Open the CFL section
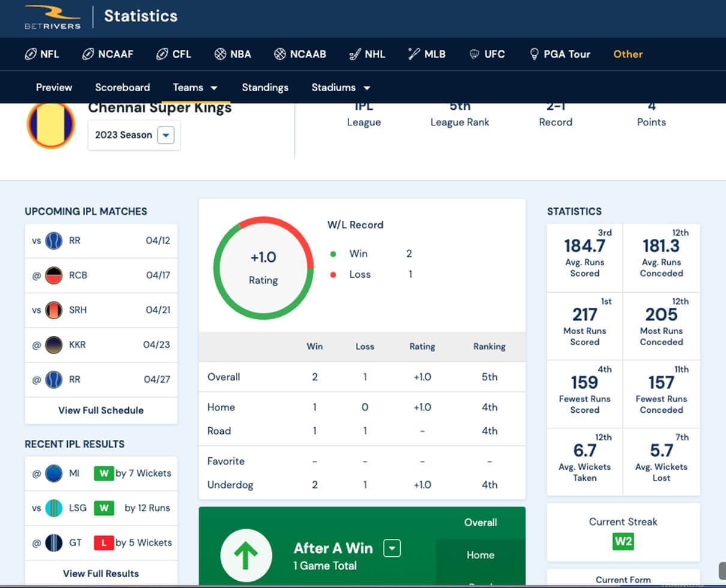The height and width of the screenshot is (588, 726). [173, 54]
